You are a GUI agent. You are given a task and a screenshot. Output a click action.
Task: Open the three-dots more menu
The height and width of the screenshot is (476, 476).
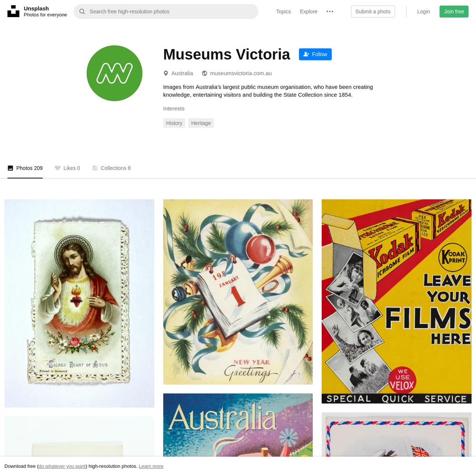pyautogui.click(x=330, y=11)
